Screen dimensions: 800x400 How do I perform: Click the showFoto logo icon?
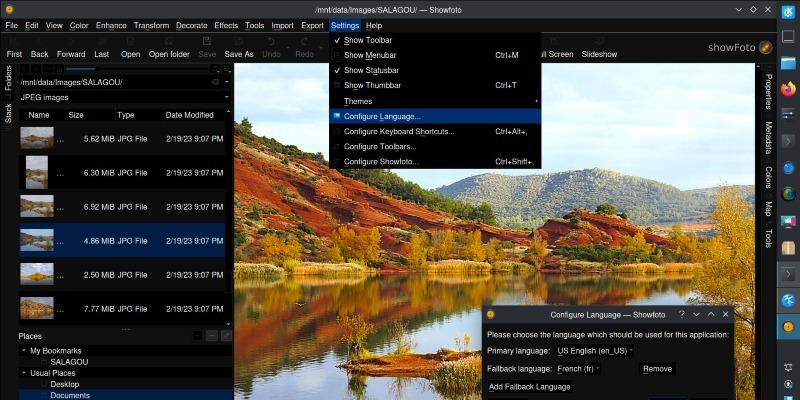click(765, 47)
